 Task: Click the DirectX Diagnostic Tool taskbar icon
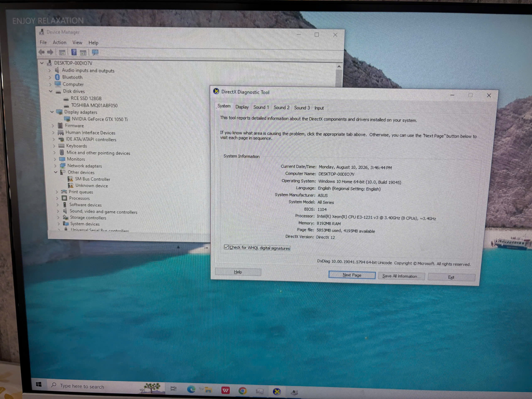coord(277,392)
